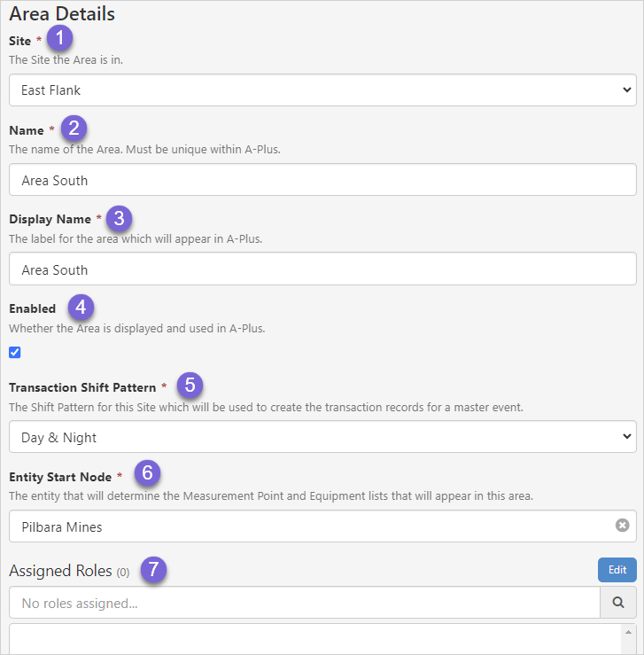The image size is (644, 655).
Task: Click marker 6 beside Entity Start Node
Action: tap(148, 473)
